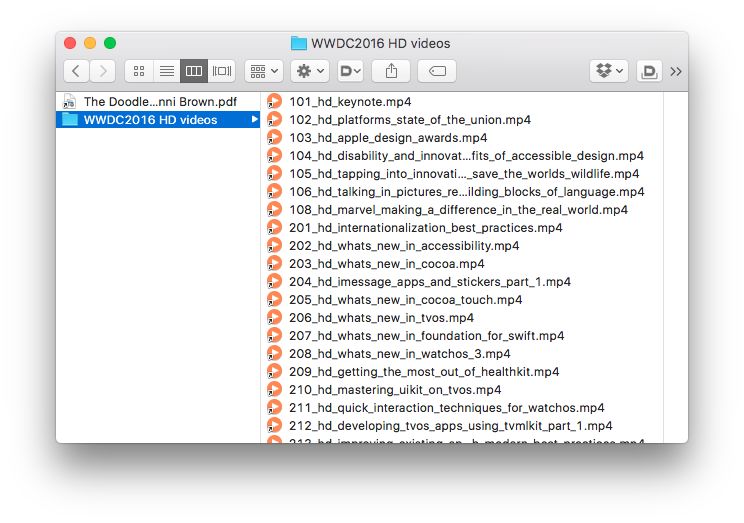Open the Dash toolbar dropdown
The height and width of the screenshot is (523, 744).
(351, 71)
